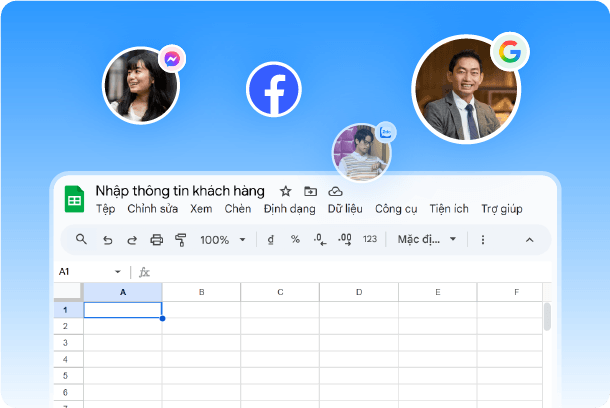Open the Tệp menu

[106, 209]
